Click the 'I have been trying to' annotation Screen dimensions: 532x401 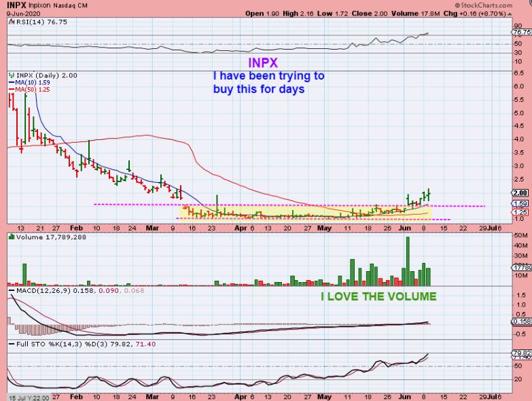pos(268,75)
